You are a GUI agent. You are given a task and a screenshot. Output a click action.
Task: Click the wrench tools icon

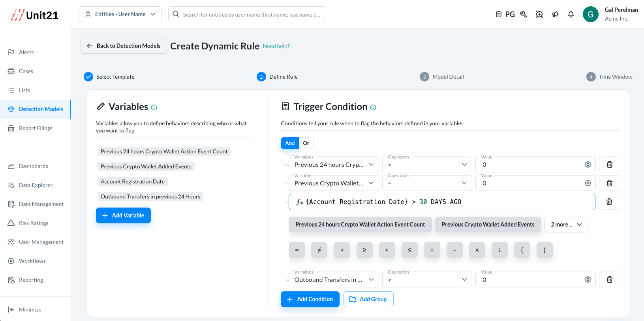point(524,15)
